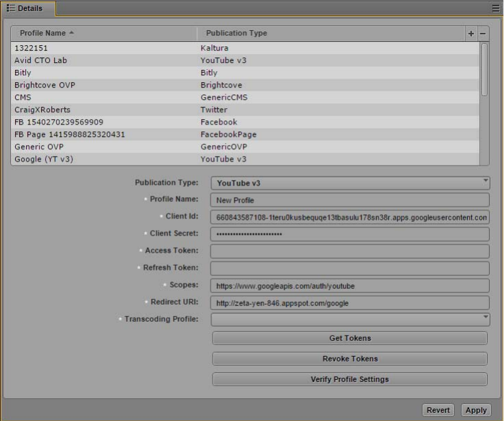This screenshot has width=504, height=421.
Task: Click the Get Tokens button
Action: 349,338
